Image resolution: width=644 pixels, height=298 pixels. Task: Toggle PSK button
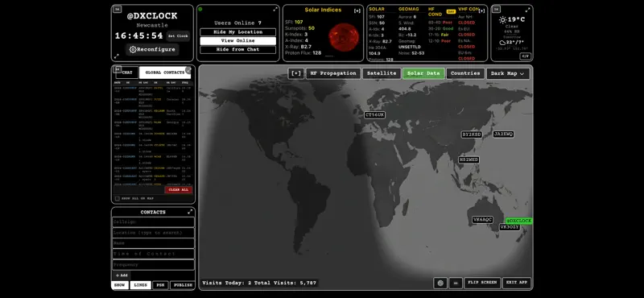(x=160, y=285)
